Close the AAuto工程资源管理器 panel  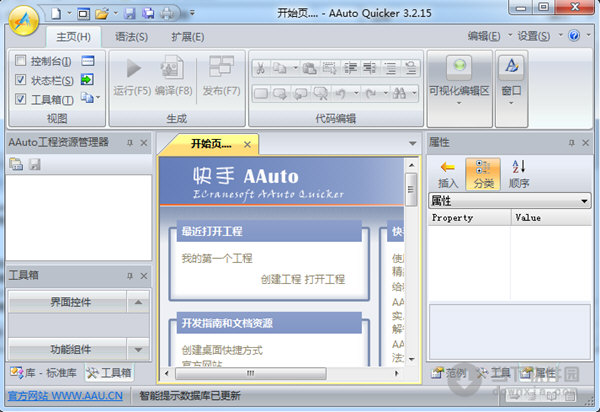tap(144, 143)
